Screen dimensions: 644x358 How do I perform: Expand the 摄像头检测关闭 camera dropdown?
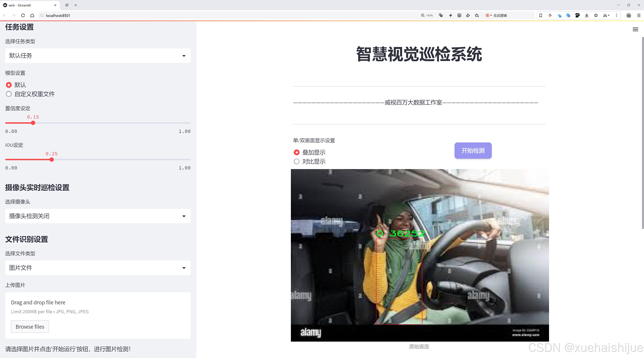[x=98, y=216]
